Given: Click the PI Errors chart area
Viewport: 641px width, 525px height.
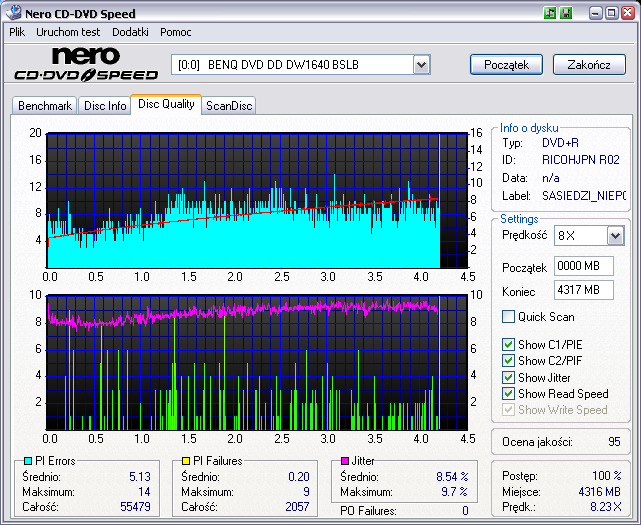Looking at the screenshot, I should click(x=257, y=200).
